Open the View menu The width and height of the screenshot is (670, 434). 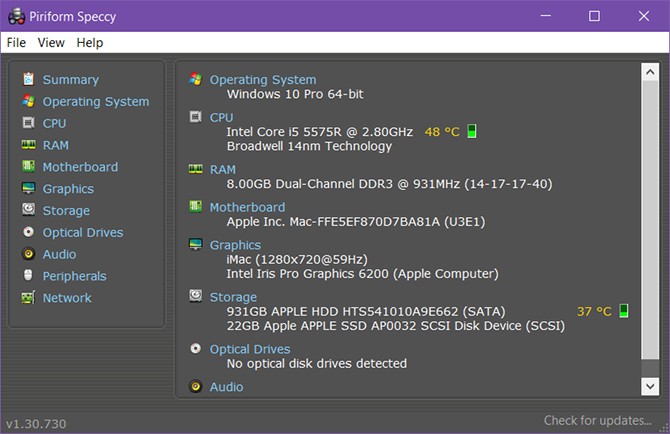coord(51,43)
